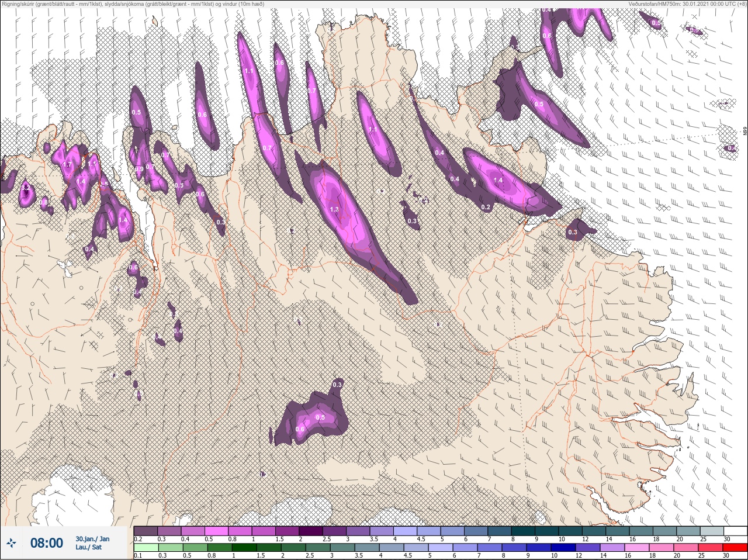Click the pale green 0.1 swatch in lower legend

(146, 548)
